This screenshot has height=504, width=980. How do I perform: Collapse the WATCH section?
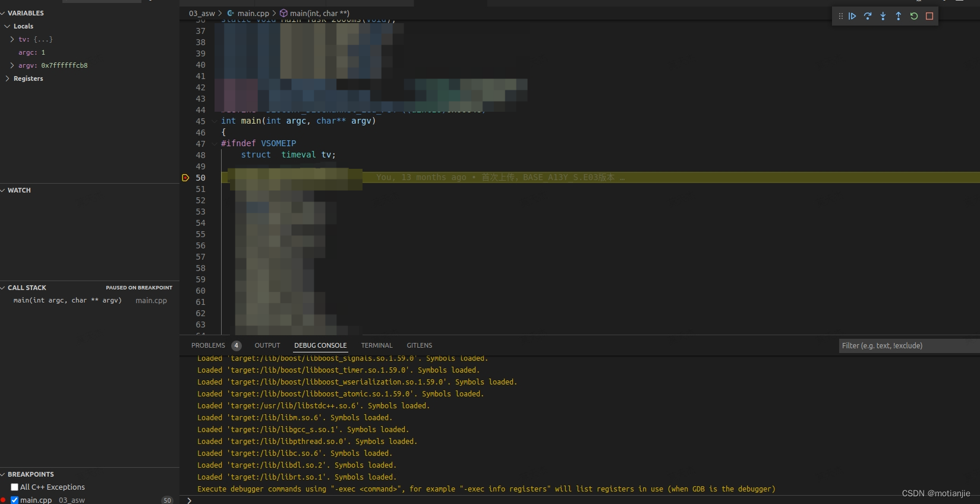[x=3, y=190]
